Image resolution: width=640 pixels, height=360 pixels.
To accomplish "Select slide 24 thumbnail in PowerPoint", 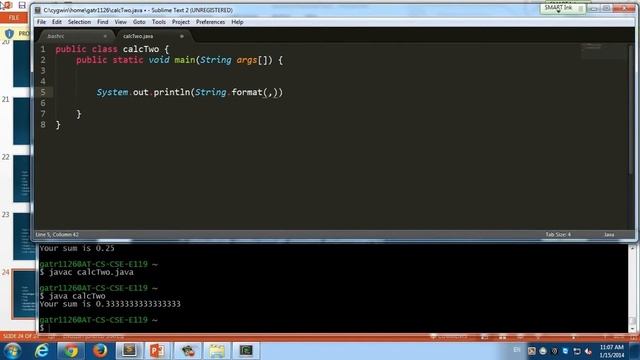I will click(24, 294).
